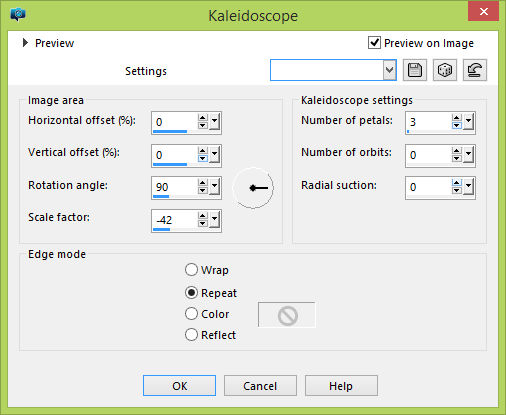
Task: Click the Save preset icon
Action: (415, 70)
